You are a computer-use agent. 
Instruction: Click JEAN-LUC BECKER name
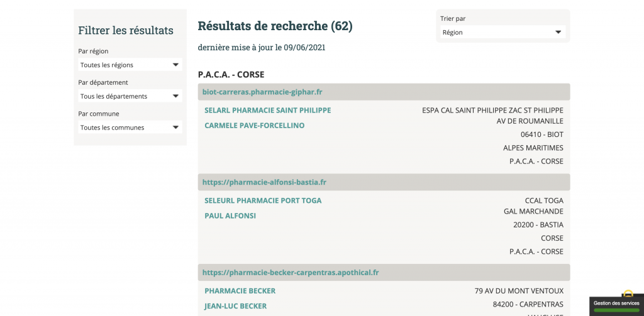tap(235, 306)
